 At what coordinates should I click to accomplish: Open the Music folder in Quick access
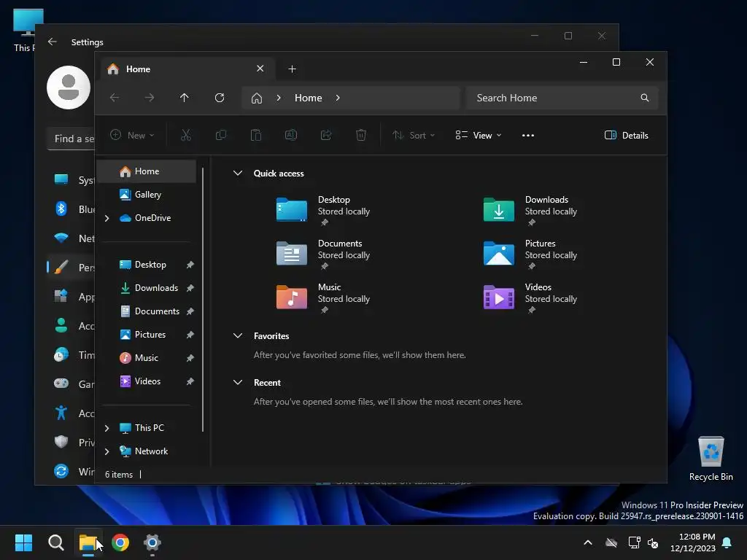[324, 297]
